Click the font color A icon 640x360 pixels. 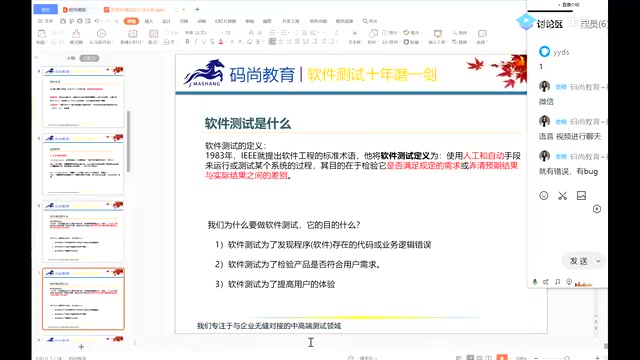click(x=221, y=42)
